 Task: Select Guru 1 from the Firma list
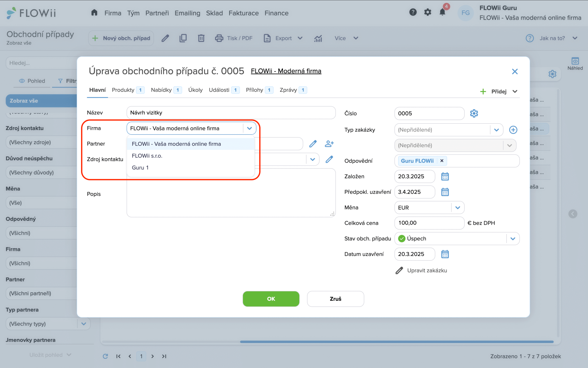point(190,168)
